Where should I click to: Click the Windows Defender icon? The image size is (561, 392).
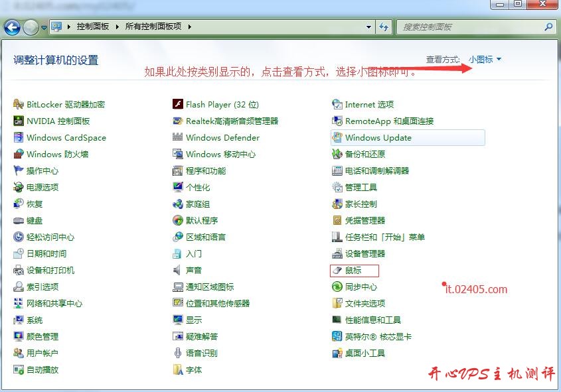(178, 137)
